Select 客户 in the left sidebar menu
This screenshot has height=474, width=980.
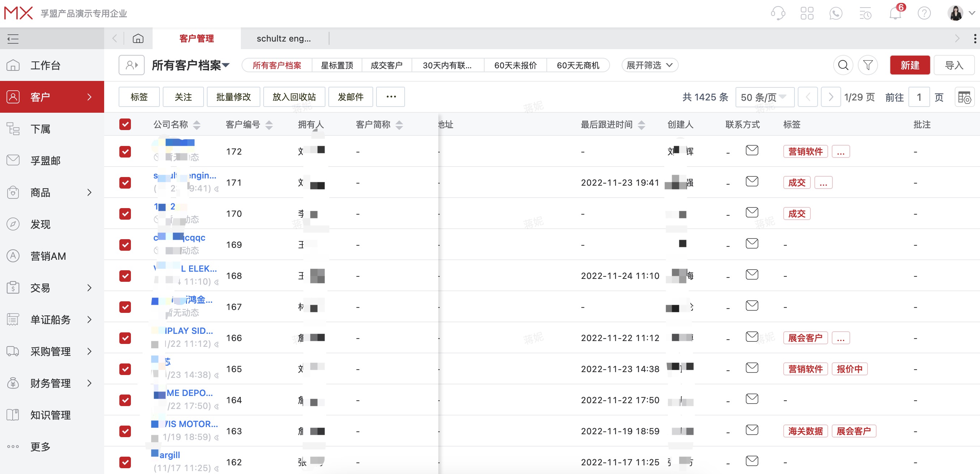(x=40, y=96)
